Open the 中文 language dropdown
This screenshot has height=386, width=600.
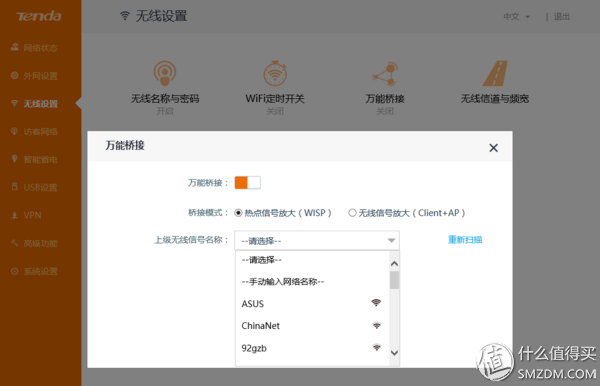[516, 16]
